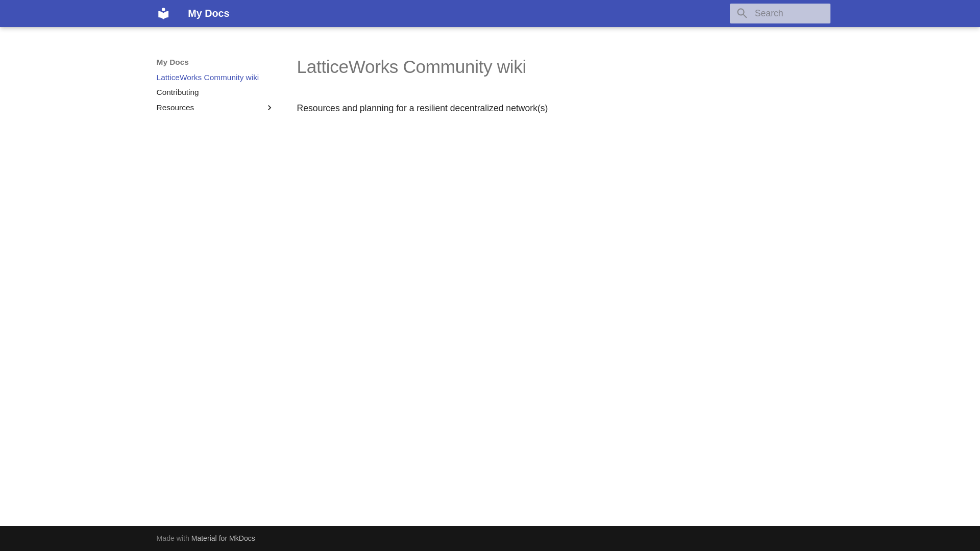The height and width of the screenshot is (551, 980).
Task: Expand the Resources section chevron
Action: [x=269, y=108]
